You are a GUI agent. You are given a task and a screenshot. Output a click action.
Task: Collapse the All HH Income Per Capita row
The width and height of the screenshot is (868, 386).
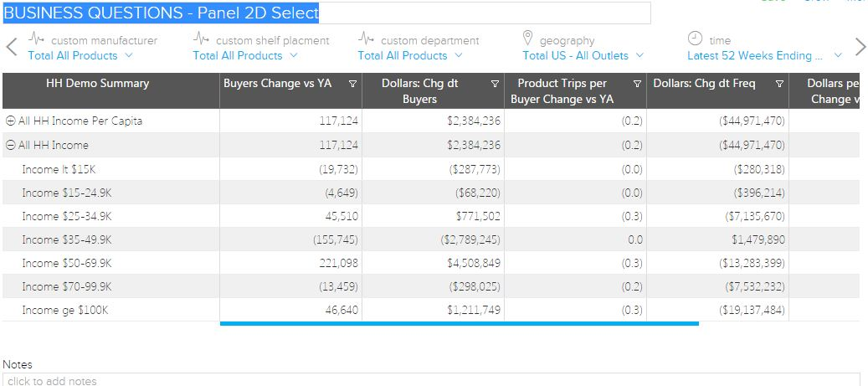pos(10,121)
